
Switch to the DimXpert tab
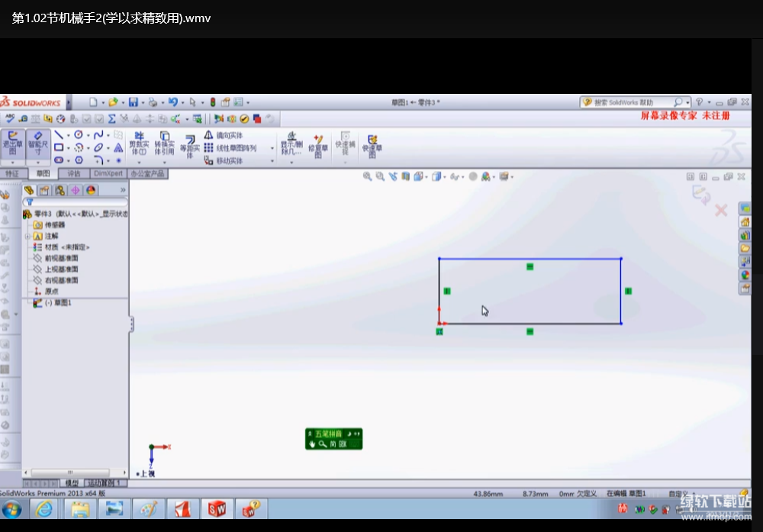tap(108, 174)
